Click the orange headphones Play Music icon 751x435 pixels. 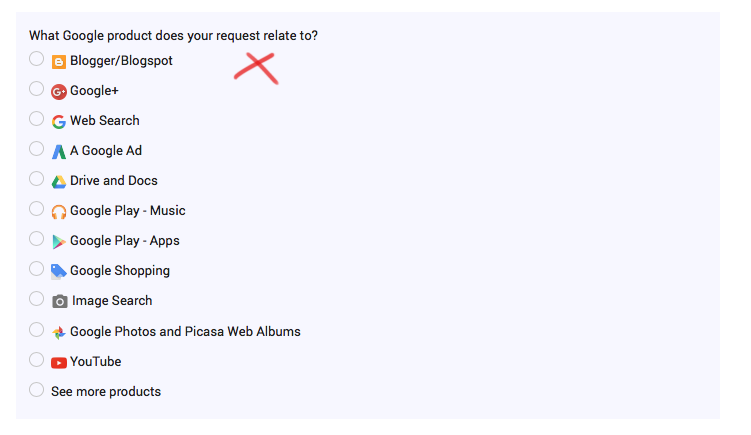pos(58,212)
